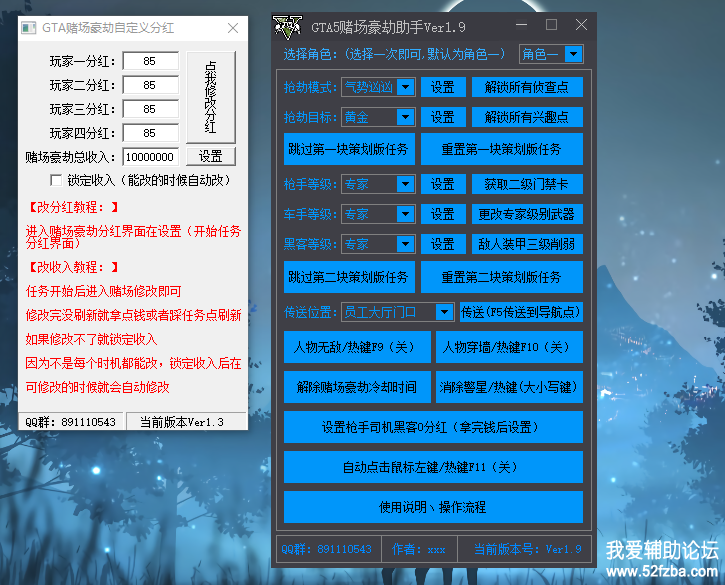Image resolution: width=725 pixels, height=585 pixels.
Task: Click 消除警星/热键 button
Action: (509, 387)
